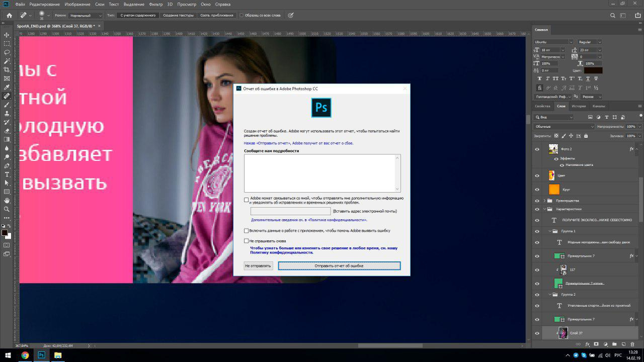Screen dimensions: 644x362
Task: Collapse the 'Характеристики' group
Action: (x=544, y=209)
